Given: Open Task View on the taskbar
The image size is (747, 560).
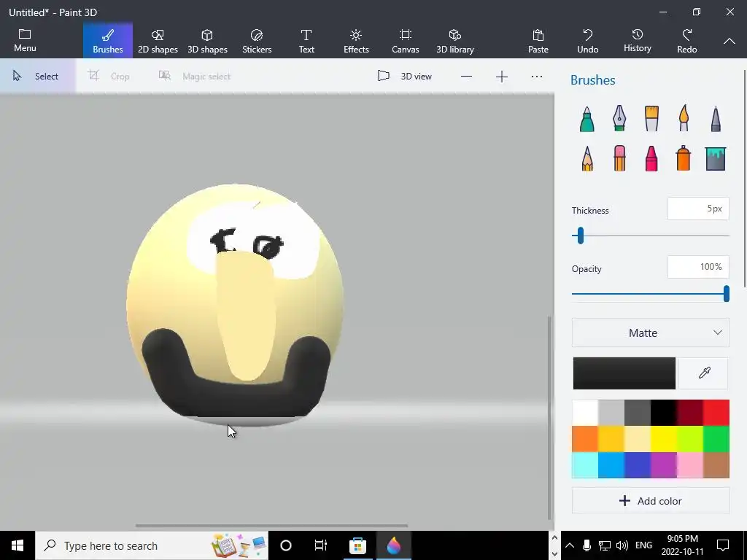Looking at the screenshot, I should (321, 545).
